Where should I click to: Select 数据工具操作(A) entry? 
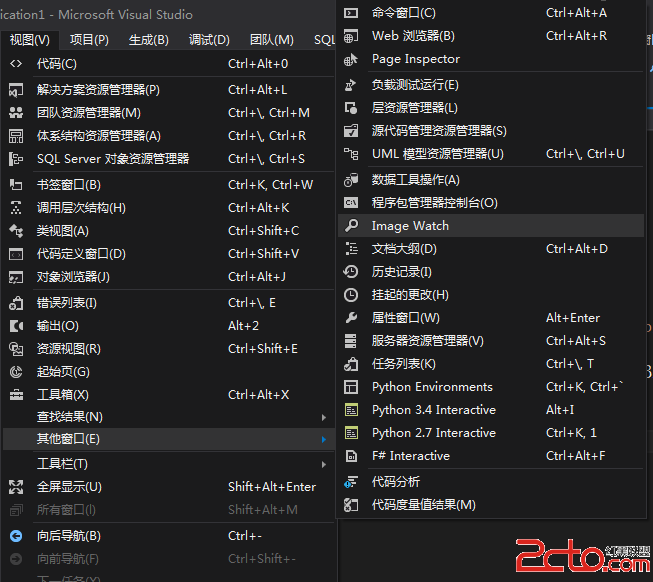(x=491, y=180)
